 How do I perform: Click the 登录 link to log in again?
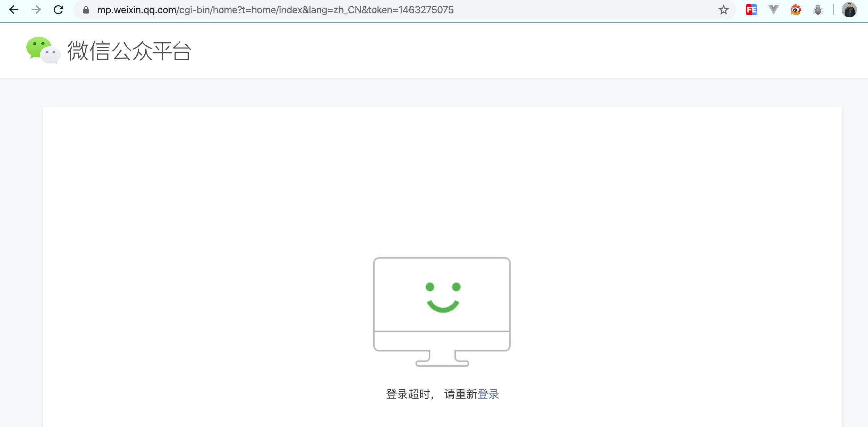pos(488,394)
